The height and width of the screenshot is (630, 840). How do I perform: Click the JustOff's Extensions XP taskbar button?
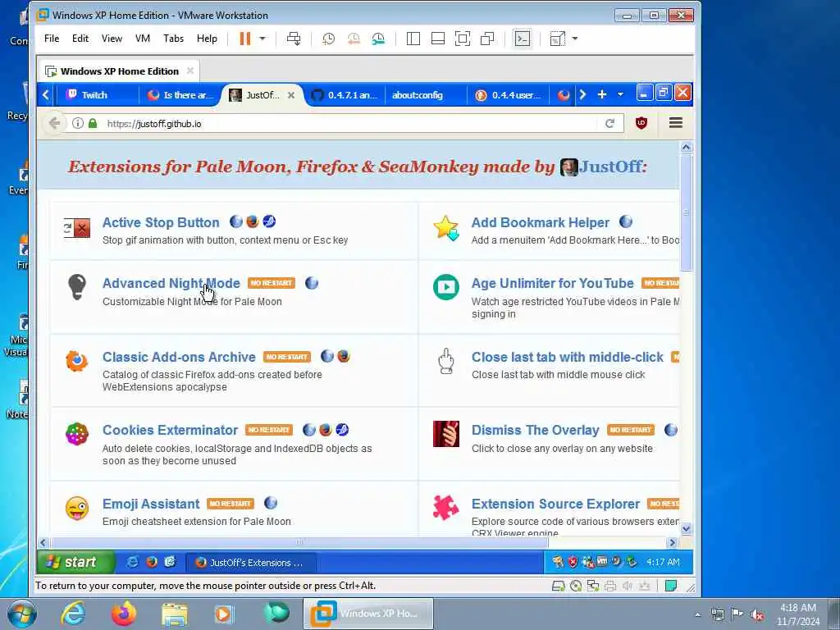(x=251, y=563)
